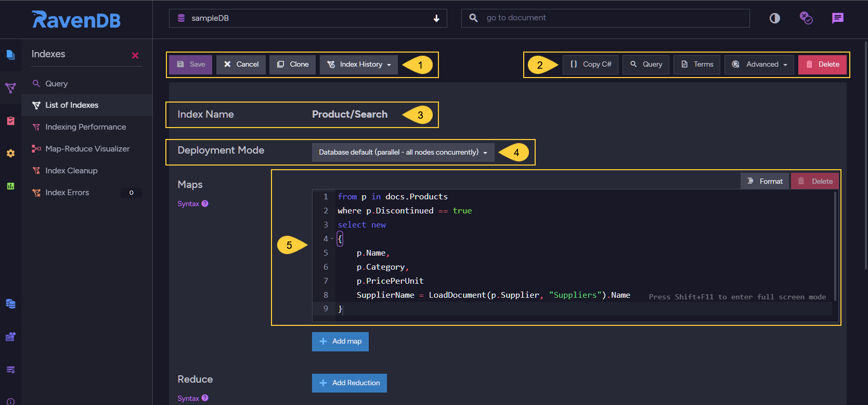Click the map editor vertical scrollbar
The width and height of the screenshot is (868, 405).
835,246
